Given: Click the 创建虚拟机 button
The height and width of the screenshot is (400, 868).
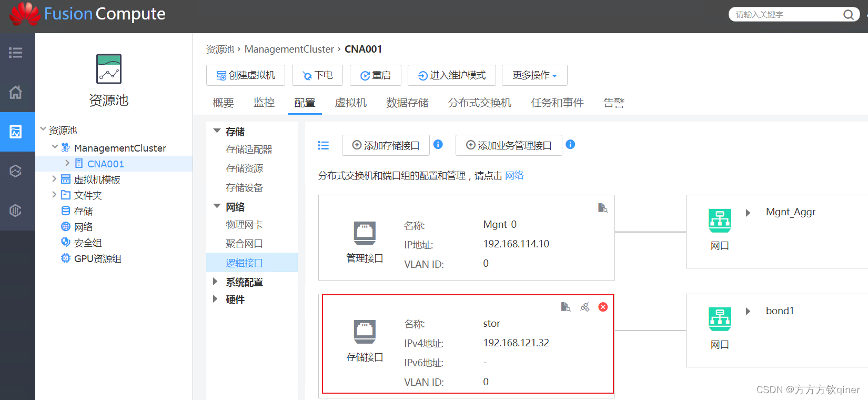Looking at the screenshot, I should [246, 75].
